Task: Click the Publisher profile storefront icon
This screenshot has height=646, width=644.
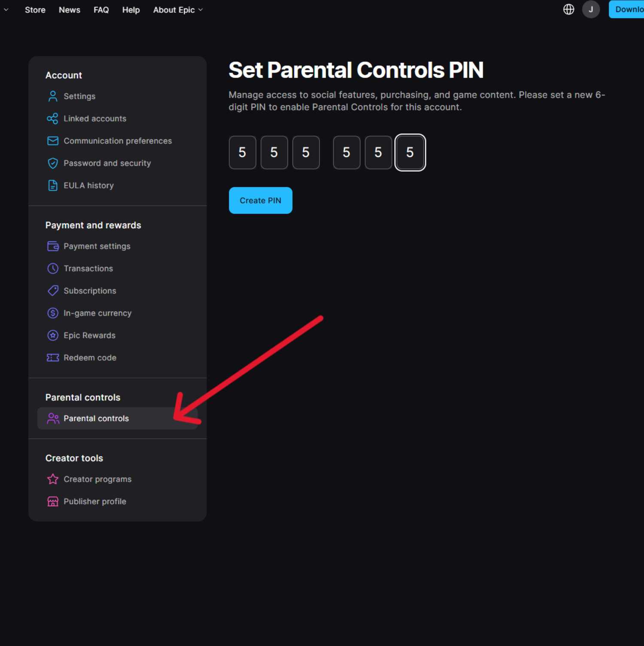Action: coord(52,501)
